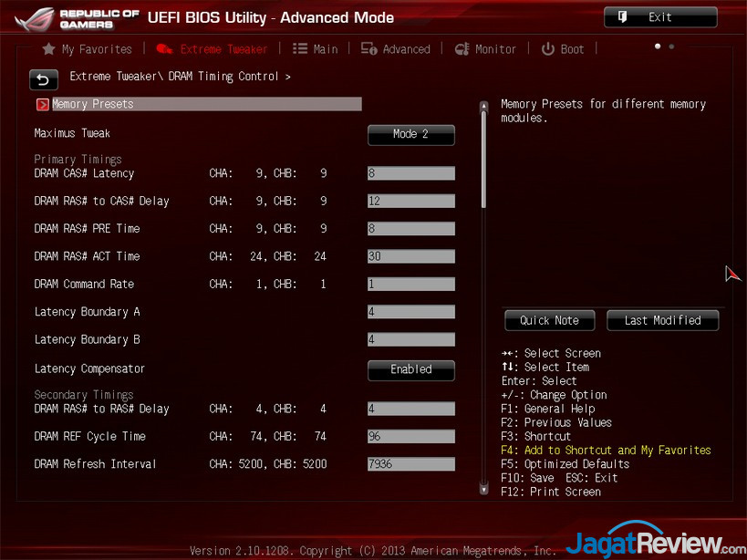
Task: Click the DRAM REF Cycle Time field
Action: click(411, 436)
